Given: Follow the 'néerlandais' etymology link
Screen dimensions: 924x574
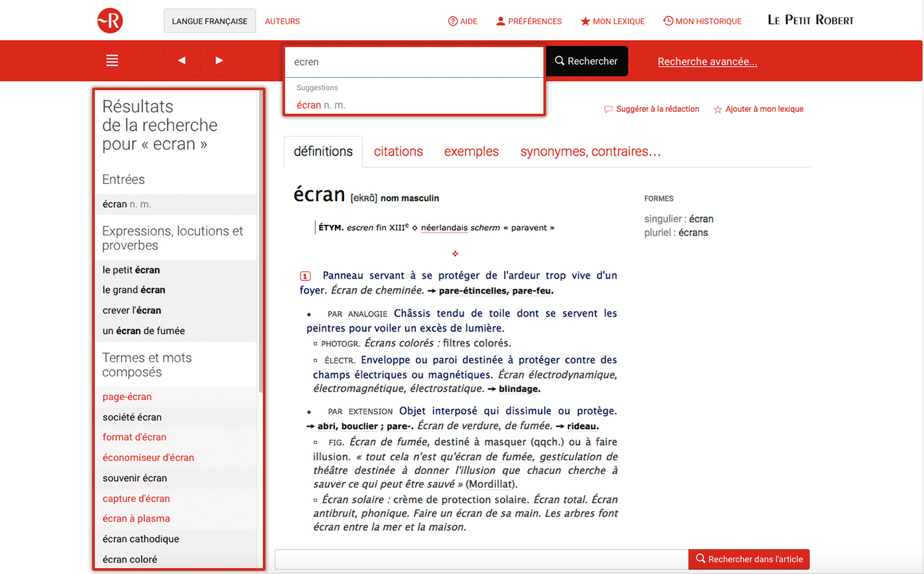Looking at the screenshot, I should pyautogui.click(x=444, y=228).
